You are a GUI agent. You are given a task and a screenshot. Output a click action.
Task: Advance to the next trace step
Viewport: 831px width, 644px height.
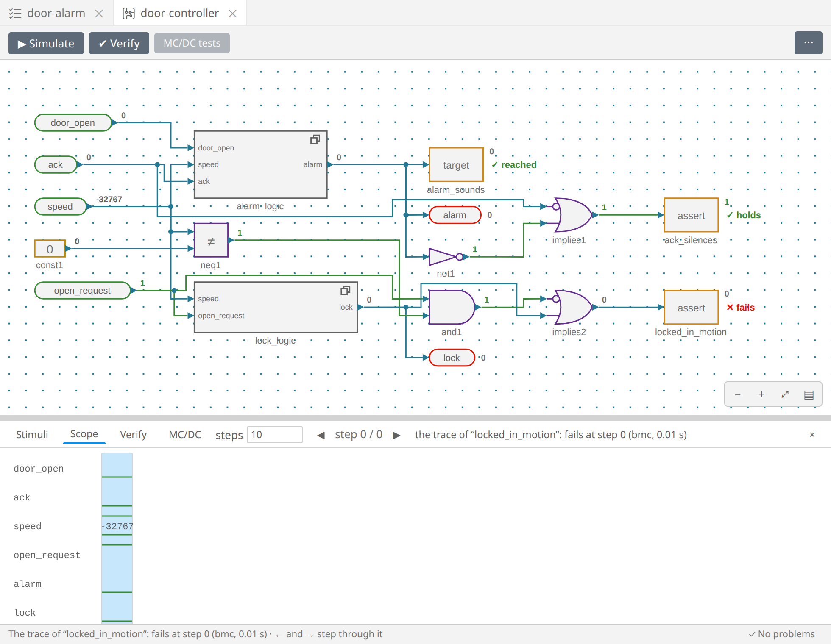coord(397,435)
